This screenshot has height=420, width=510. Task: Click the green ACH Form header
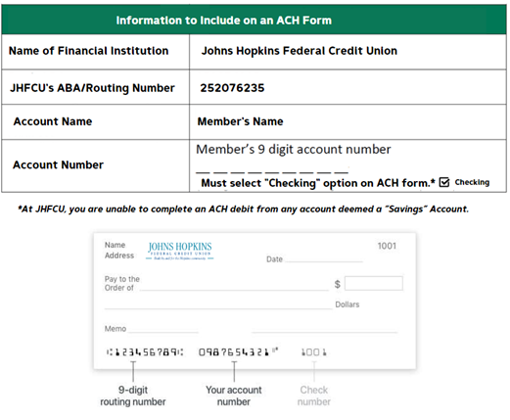(x=254, y=20)
